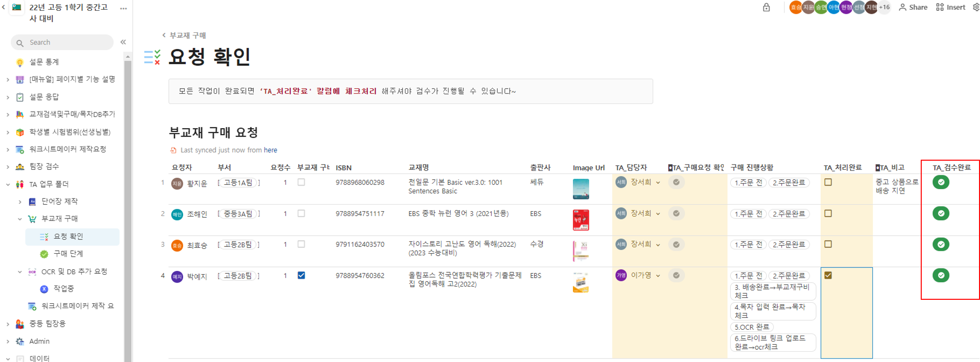Open the settings gear at top right

976,7
